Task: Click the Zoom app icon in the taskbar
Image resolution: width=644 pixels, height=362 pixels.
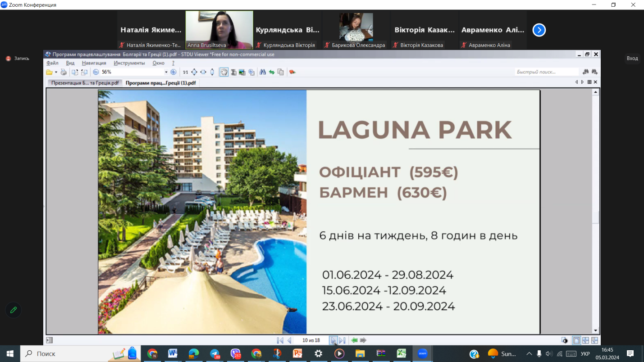Action: click(x=422, y=353)
